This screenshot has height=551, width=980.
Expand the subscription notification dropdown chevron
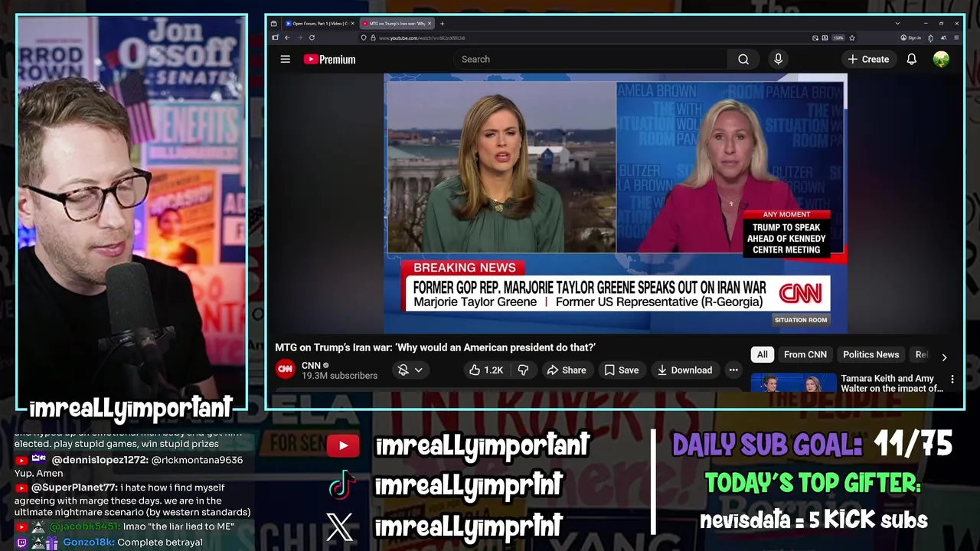tap(418, 370)
